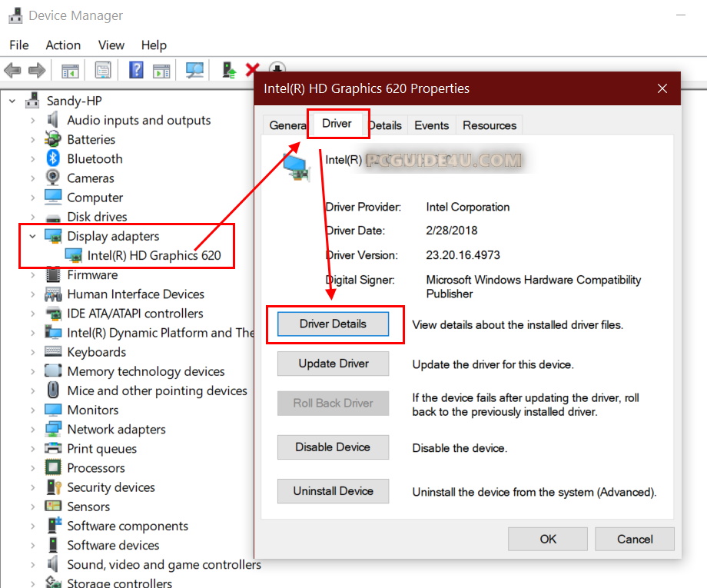
Task: Open the View menu
Action: pos(111,45)
